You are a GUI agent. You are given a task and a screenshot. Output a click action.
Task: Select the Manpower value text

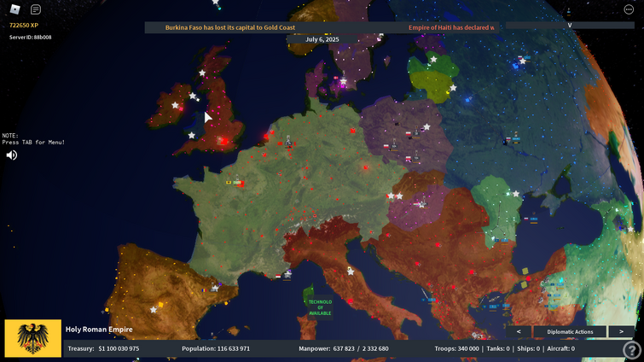344,348
